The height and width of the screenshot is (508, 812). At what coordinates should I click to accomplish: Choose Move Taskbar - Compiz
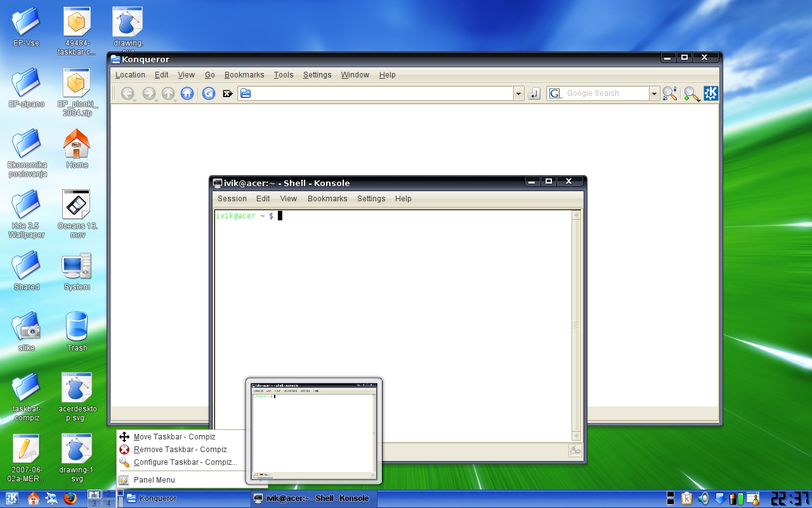pyautogui.click(x=181, y=437)
